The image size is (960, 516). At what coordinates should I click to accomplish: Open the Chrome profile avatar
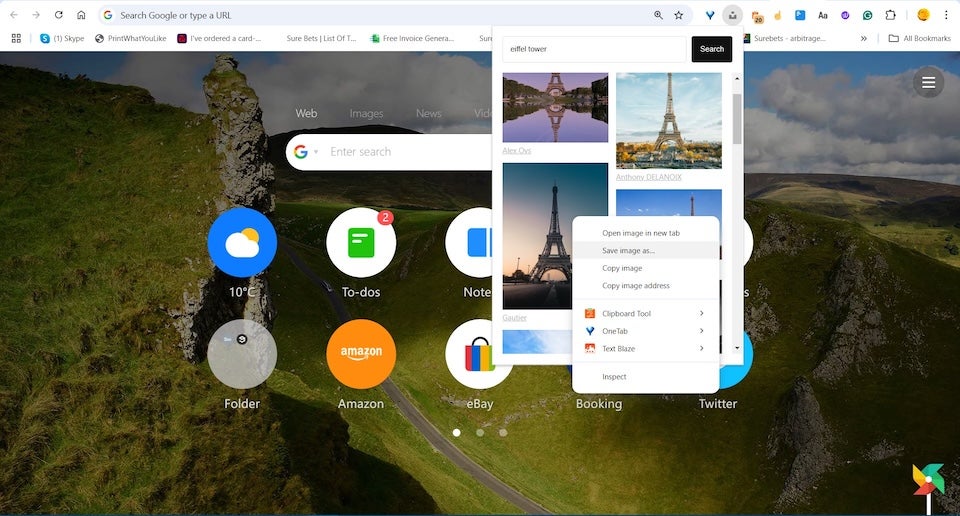[923, 15]
